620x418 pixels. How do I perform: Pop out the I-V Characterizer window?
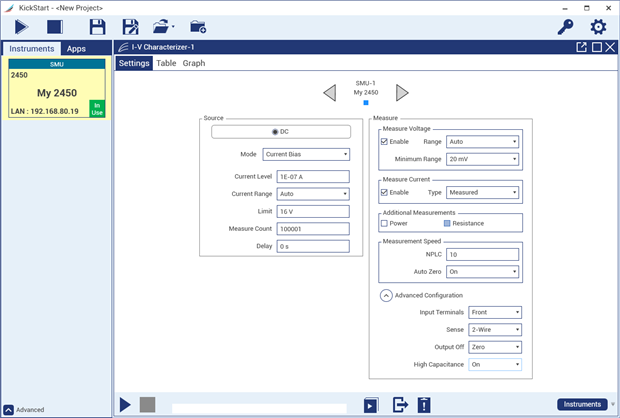pos(581,47)
